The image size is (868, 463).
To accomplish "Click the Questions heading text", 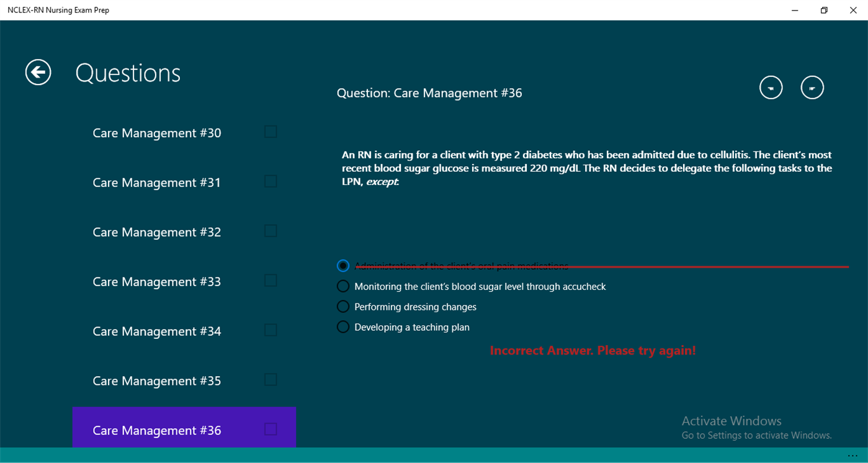I will [128, 73].
